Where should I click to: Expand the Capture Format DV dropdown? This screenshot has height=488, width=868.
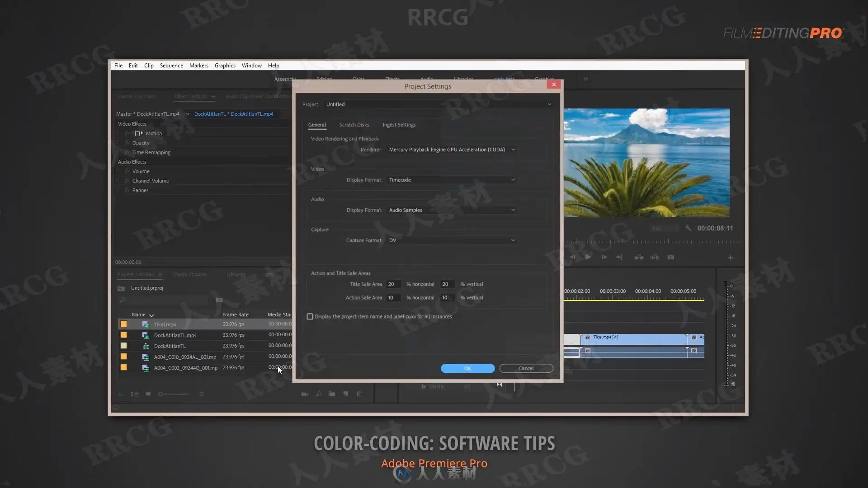coord(452,240)
